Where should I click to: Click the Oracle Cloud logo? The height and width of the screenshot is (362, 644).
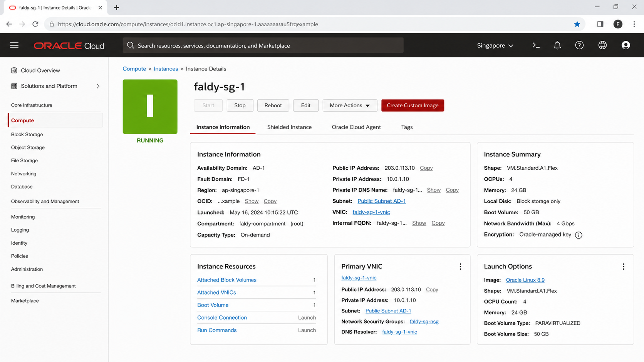[x=69, y=46]
